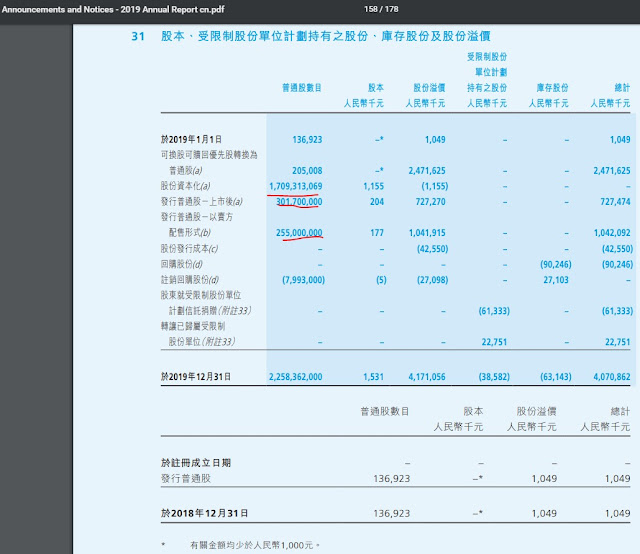Select the closing value 4,171,056
Screen dimensions: 640x554
427,376
